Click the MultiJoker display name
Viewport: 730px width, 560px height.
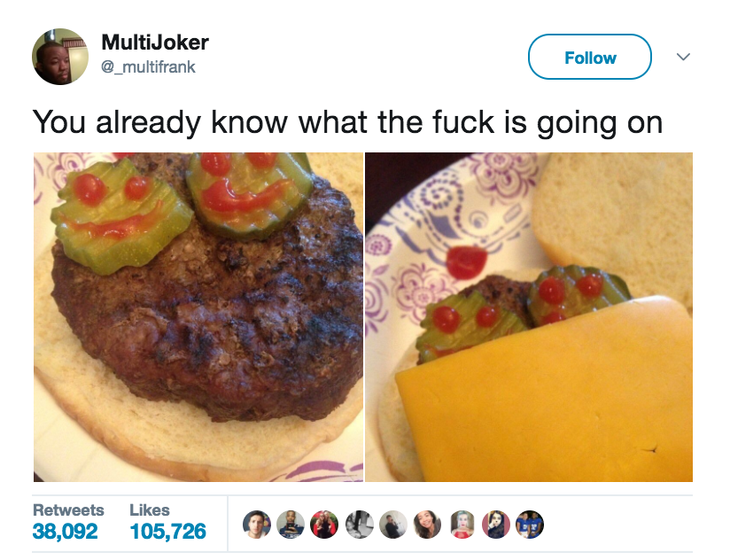tap(155, 43)
